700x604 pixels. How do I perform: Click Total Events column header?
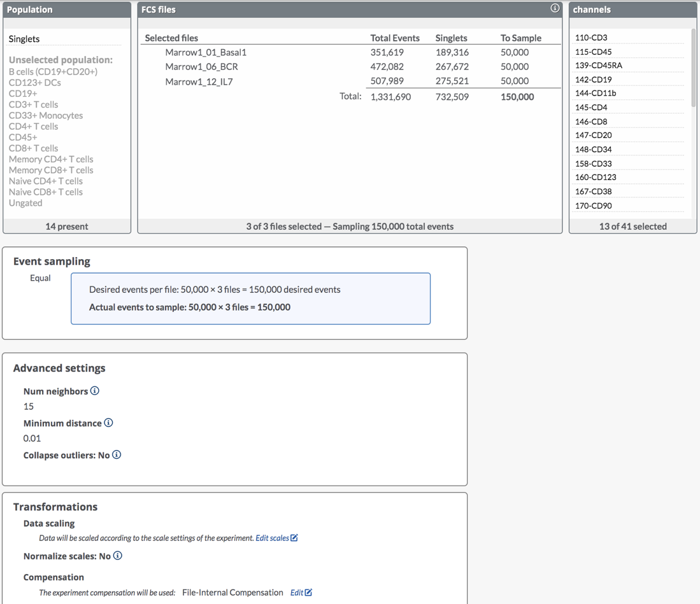tap(395, 38)
